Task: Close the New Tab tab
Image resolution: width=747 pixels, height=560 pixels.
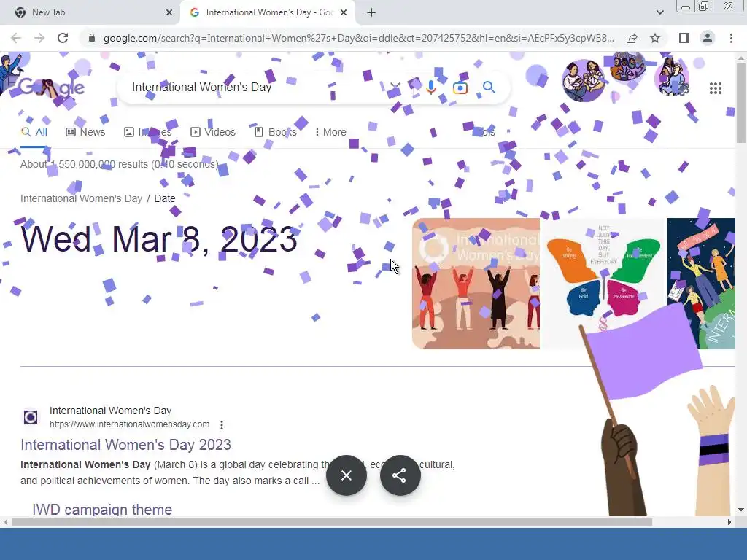Action: [x=169, y=12]
